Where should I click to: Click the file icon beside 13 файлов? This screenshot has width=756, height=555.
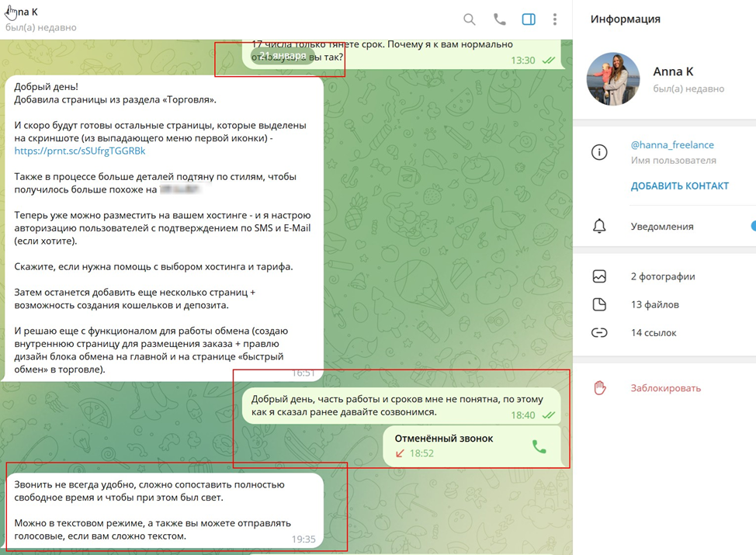[x=599, y=304]
